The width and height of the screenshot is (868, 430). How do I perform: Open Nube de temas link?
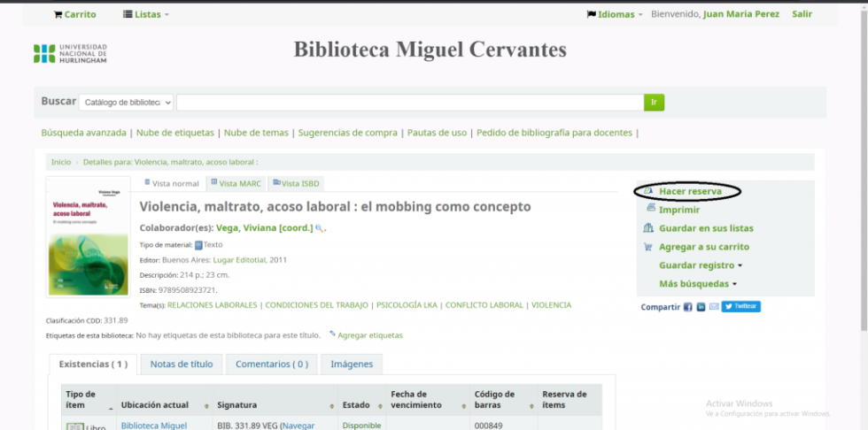click(x=256, y=133)
